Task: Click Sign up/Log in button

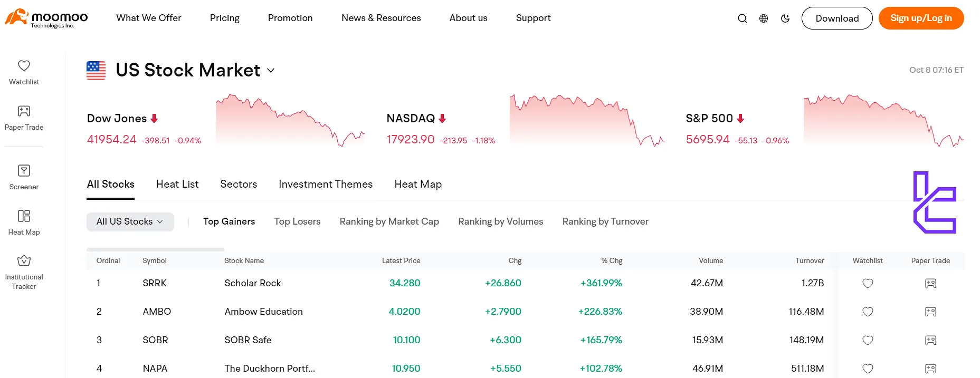Action: pos(921,18)
